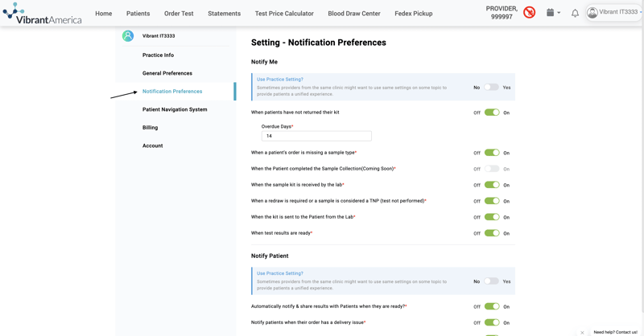Open Fedex Pickup page

pos(414,14)
